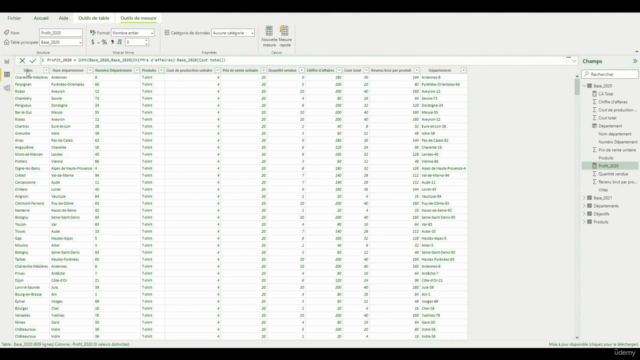Open the Cout total column filter dropdown
This screenshot has width=640, height=360.
(366, 70)
